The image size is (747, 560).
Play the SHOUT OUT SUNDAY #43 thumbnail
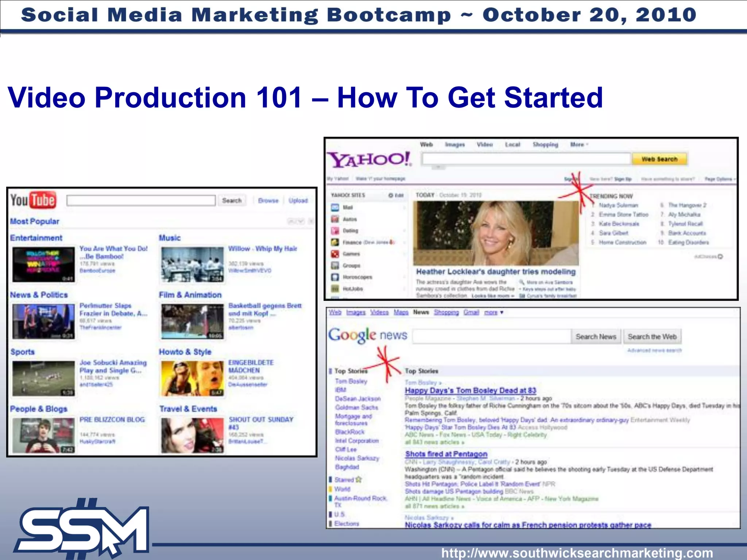coord(193,435)
